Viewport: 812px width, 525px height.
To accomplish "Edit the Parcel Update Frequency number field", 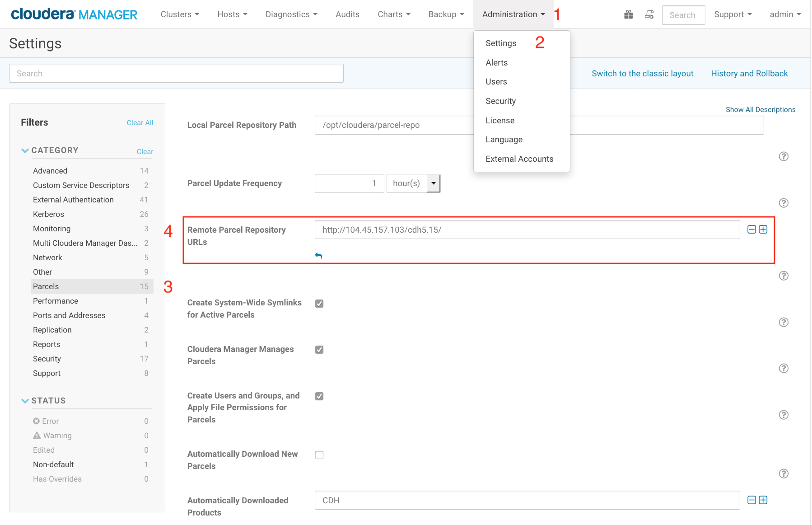I will (349, 183).
